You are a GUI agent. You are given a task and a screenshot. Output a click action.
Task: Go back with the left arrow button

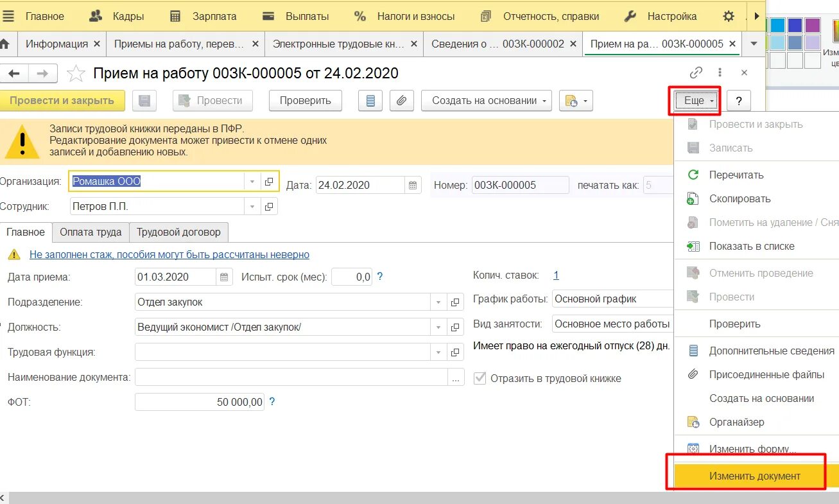(14, 73)
